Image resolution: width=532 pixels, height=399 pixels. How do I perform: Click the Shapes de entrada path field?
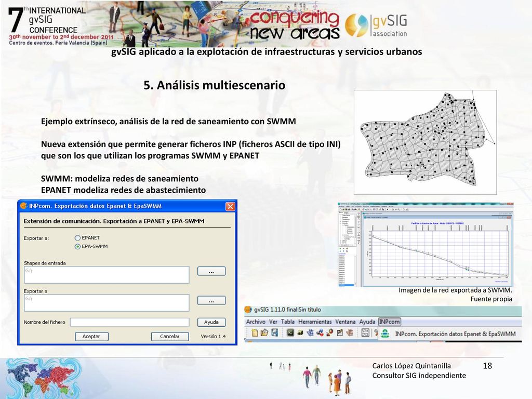coord(107,275)
